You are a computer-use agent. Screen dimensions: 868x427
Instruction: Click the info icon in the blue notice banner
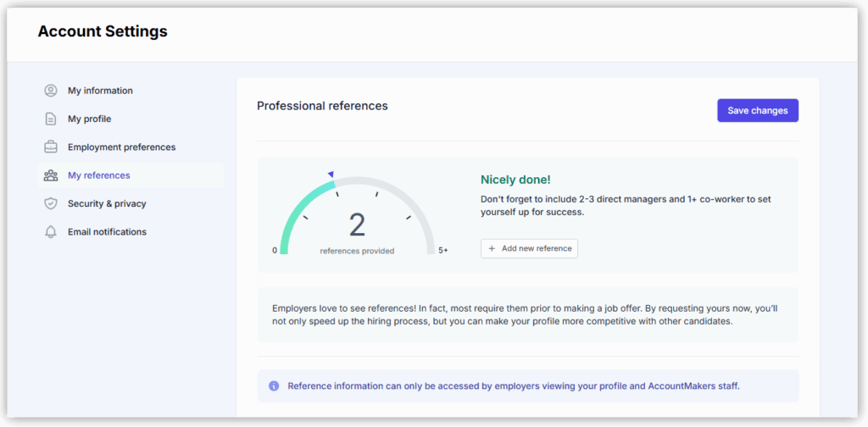point(274,386)
